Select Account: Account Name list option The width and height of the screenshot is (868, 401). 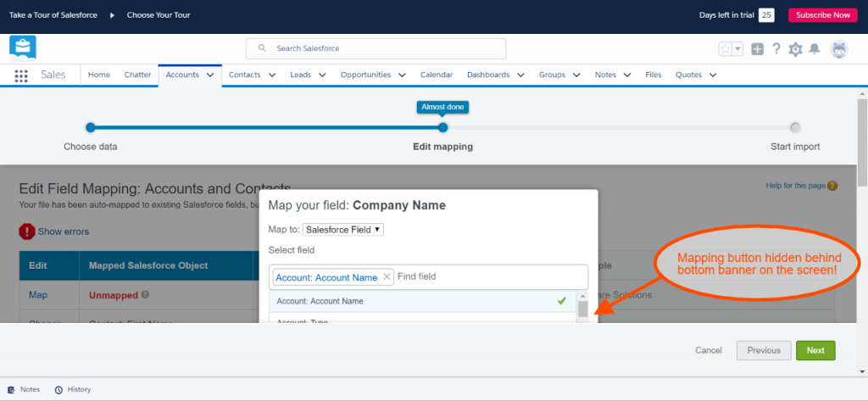(x=423, y=301)
